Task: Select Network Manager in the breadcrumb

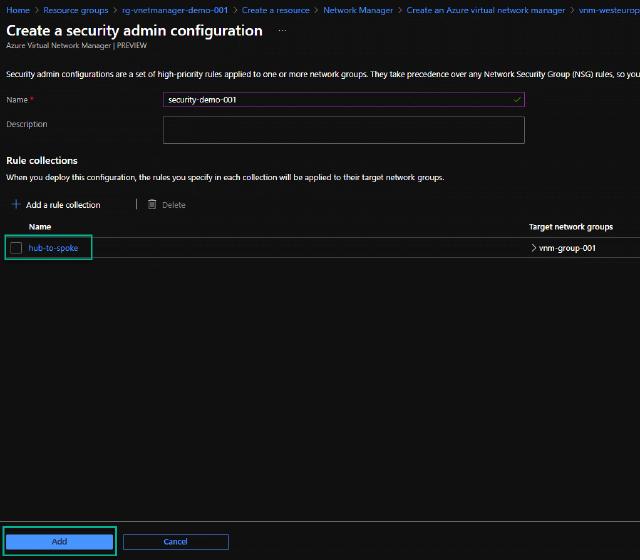Action: [358, 10]
